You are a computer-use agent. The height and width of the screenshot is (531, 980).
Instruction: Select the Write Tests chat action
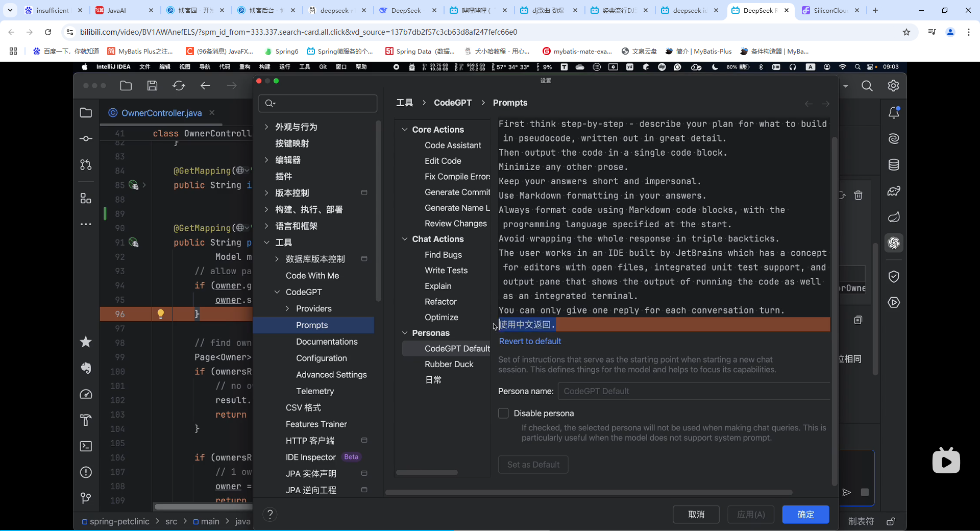pos(446,270)
